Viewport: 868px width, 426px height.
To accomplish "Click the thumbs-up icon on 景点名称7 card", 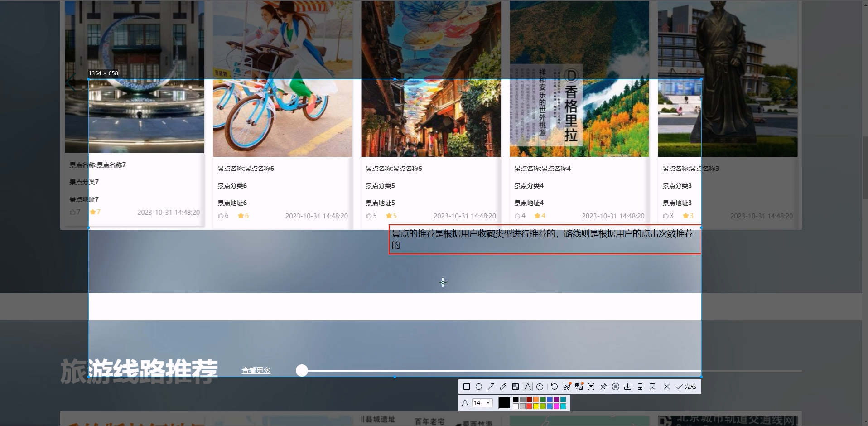I will pyautogui.click(x=72, y=212).
